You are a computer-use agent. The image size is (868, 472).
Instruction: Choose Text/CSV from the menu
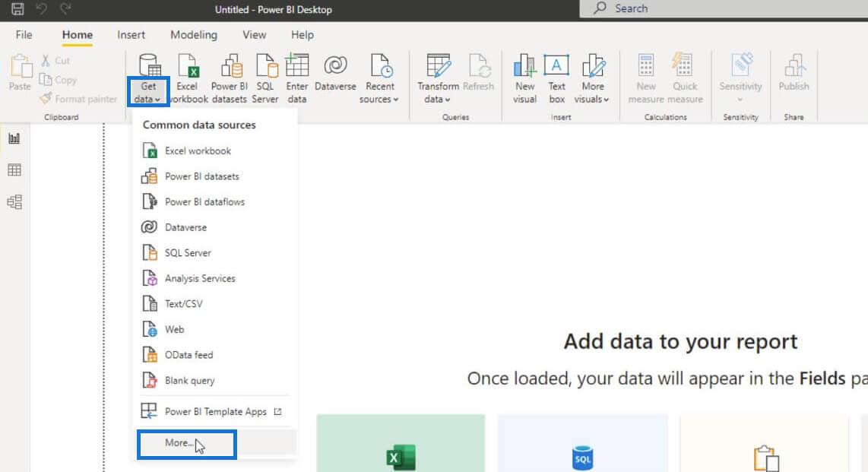coord(215,303)
